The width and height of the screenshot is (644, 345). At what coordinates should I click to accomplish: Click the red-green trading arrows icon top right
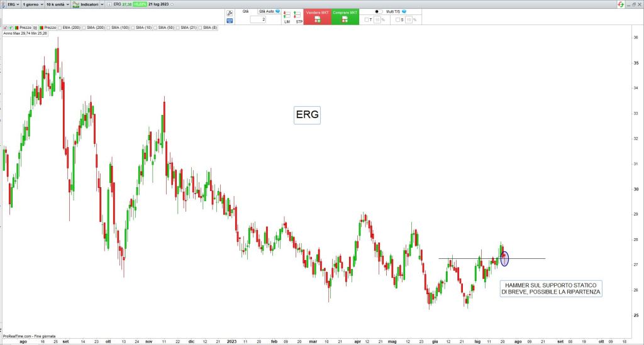pyautogui.click(x=621, y=4)
